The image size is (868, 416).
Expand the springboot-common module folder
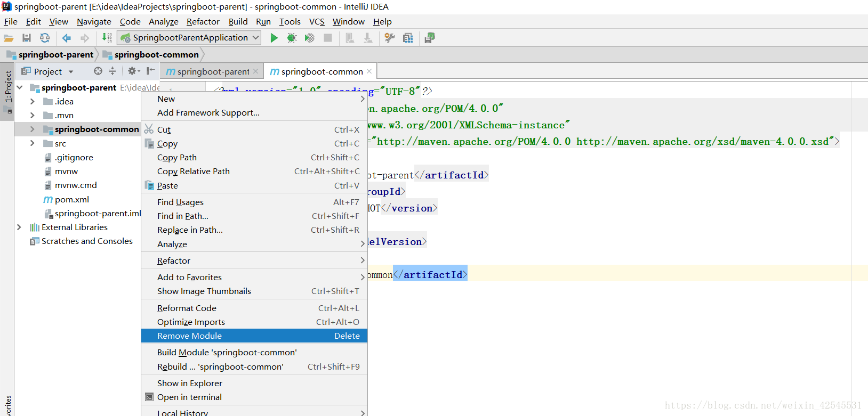click(33, 129)
